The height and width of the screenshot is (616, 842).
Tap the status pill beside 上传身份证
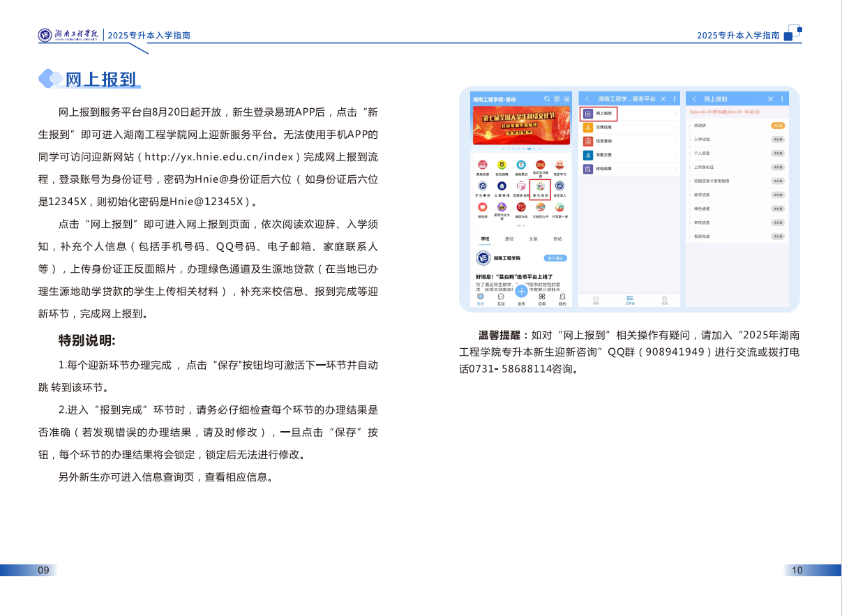coord(778,167)
